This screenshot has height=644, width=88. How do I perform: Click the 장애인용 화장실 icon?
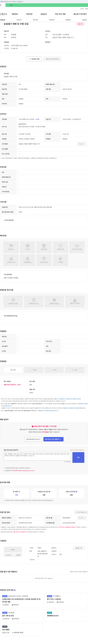coord(54,301)
